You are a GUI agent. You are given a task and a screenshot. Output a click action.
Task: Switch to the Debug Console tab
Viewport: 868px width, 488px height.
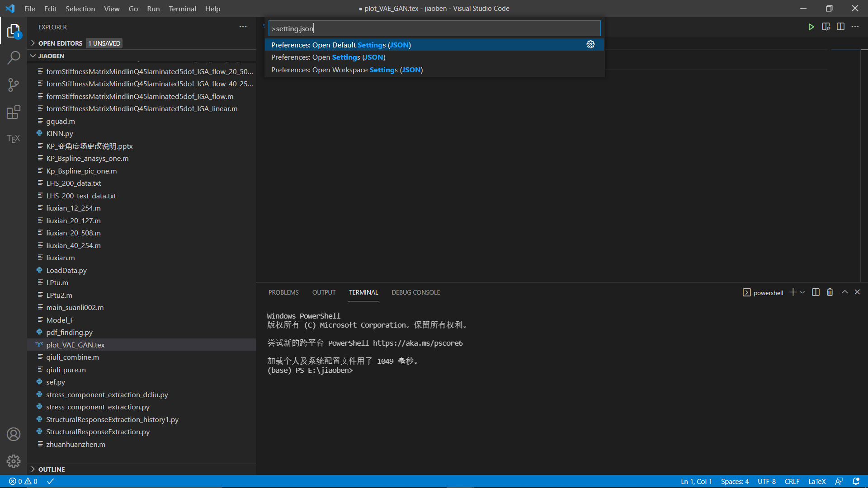click(x=415, y=292)
